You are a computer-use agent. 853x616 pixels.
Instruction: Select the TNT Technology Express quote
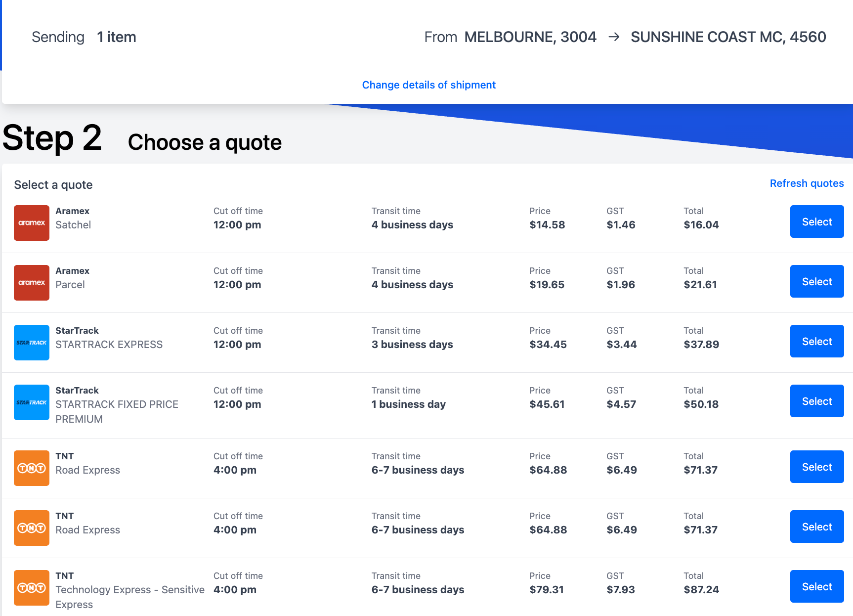pos(817,586)
